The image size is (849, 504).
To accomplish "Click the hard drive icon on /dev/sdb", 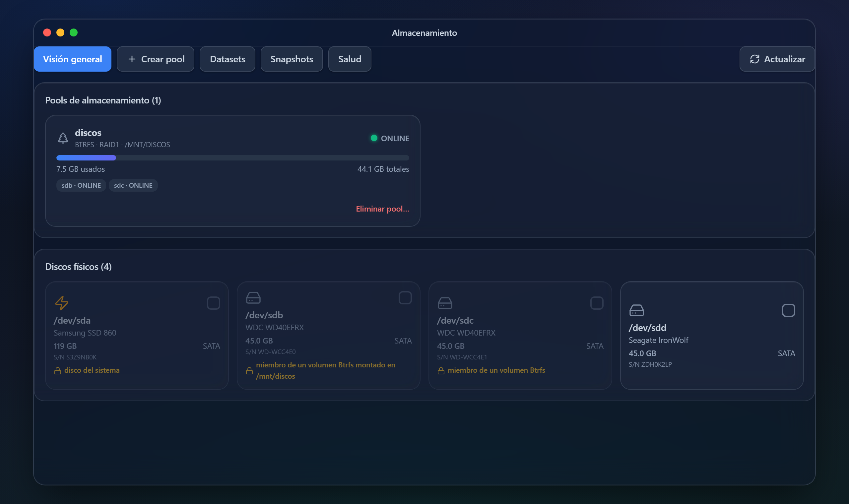I will [x=253, y=297].
